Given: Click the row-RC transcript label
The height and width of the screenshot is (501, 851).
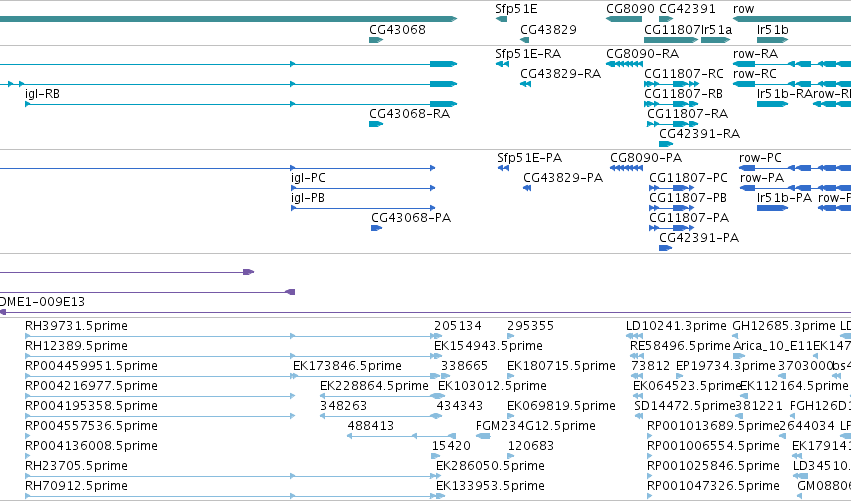Looking at the screenshot, I should 755,74.
